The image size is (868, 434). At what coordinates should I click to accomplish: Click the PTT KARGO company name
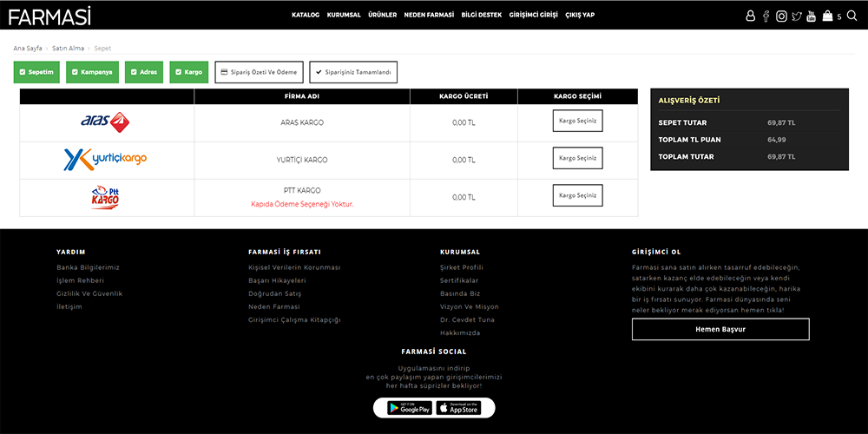[302, 190]
